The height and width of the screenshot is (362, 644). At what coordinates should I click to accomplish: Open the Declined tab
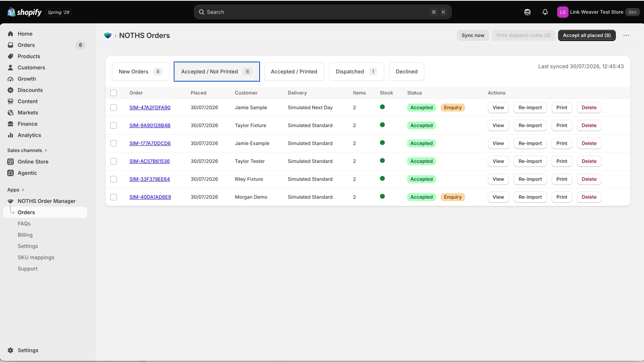[x=407, y=72]
